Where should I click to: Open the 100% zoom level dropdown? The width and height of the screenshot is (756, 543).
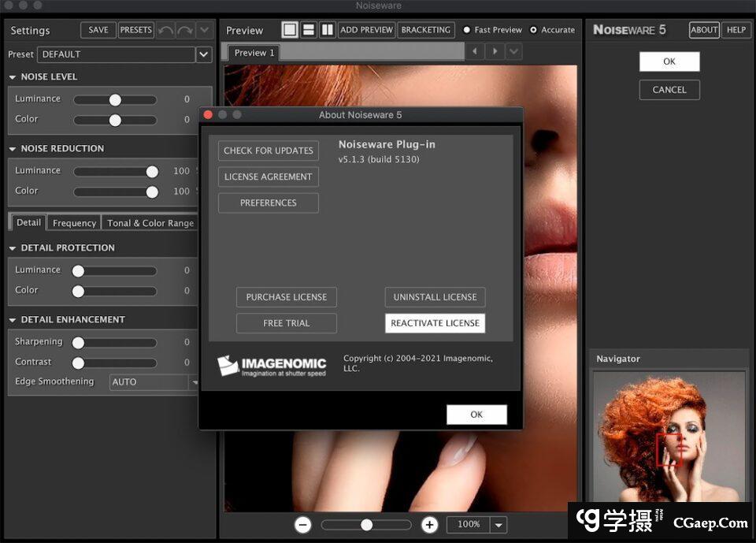(498, 524)
